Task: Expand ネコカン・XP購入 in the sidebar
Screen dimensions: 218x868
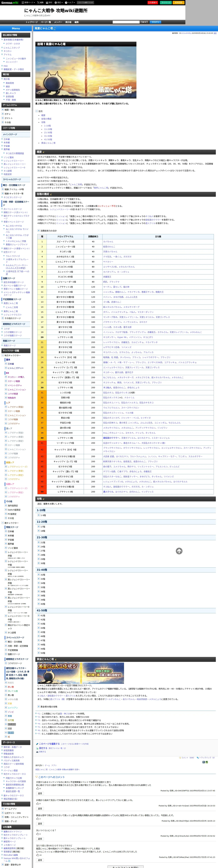Action: point(6,377)
